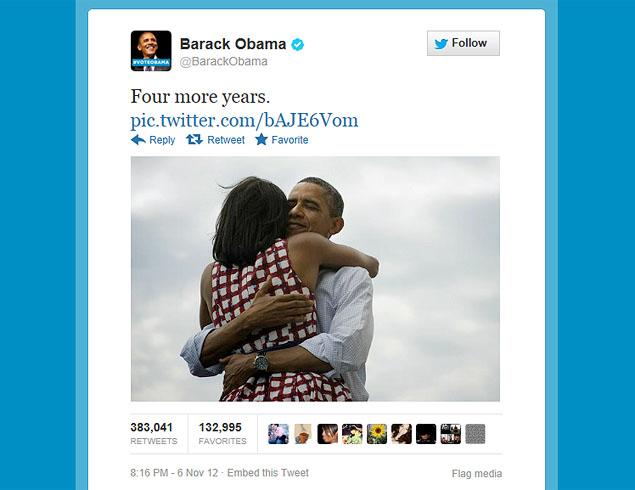This screenshot has height=490, width=635.
Task: Click Embed this Tweet link
Action: coord(268,473)
